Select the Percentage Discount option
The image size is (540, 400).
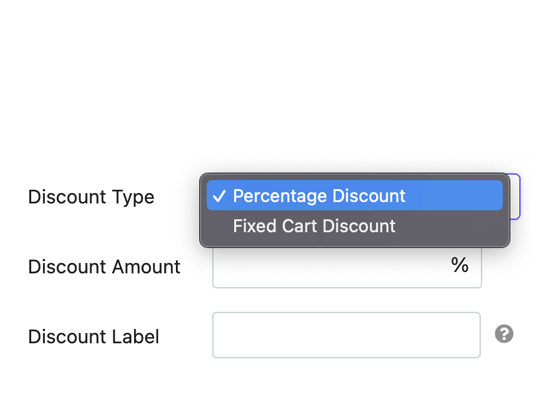point(354,195)
